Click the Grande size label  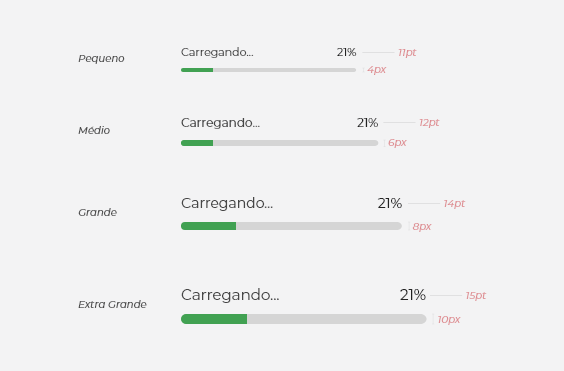tap(97, 212)
